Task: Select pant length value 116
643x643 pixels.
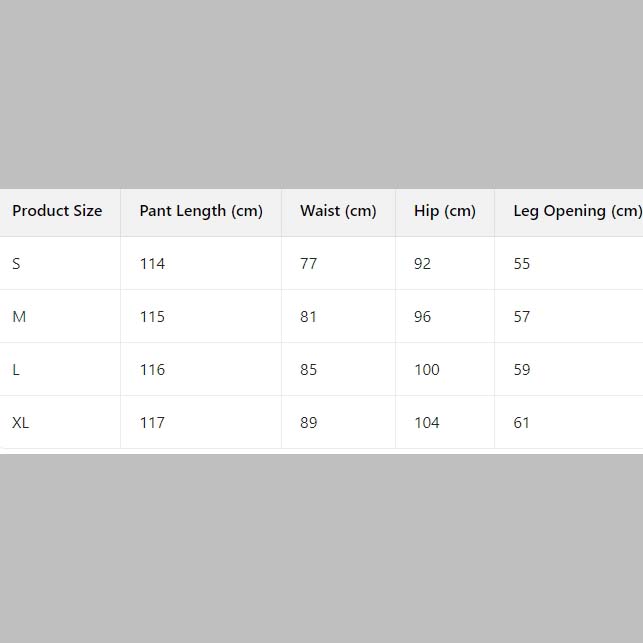Action: pyautogui.click(x=152, y=370)
